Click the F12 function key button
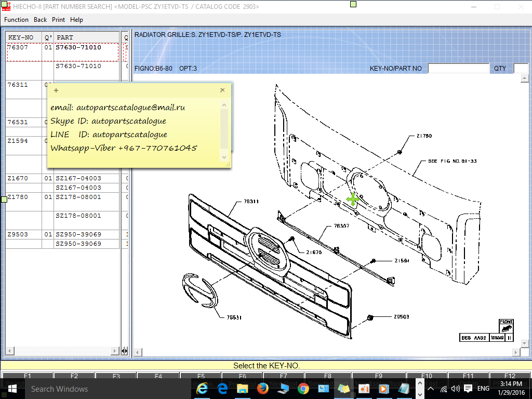This screenshot has width=532, height=399. coord(510,376)
